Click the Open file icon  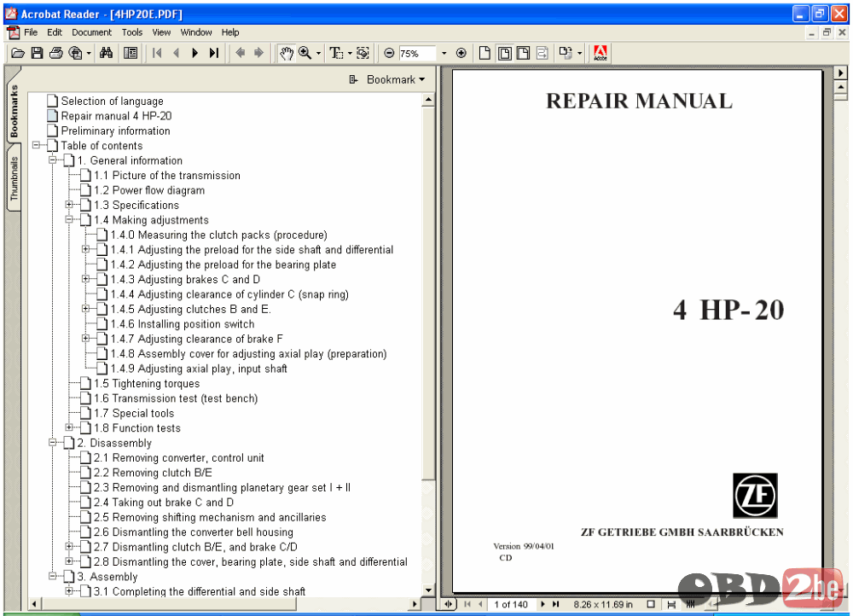click(x=18, y=53)
